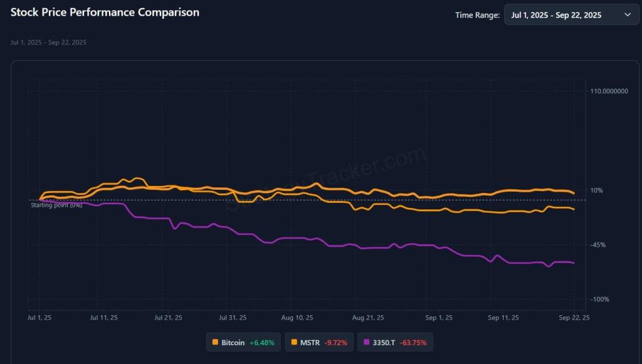Click the -9.72% MSTR percentage value

click(336, 343)
